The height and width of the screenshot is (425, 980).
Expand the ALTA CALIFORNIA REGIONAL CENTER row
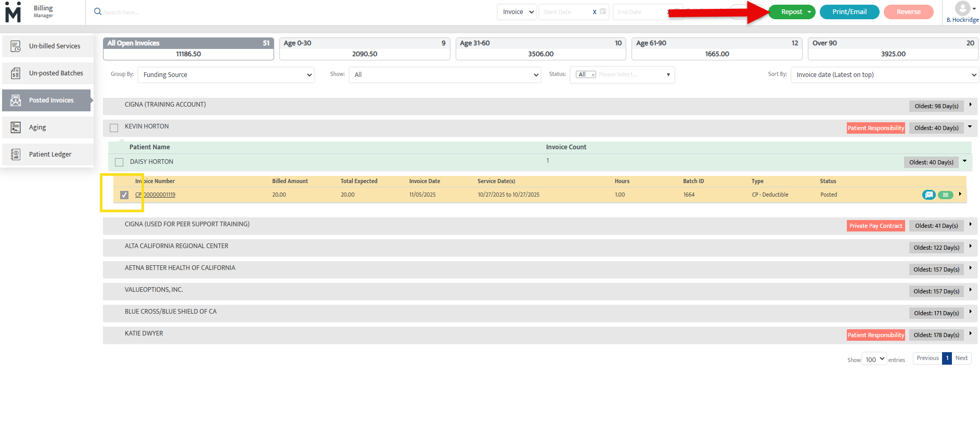pos(970,247)
